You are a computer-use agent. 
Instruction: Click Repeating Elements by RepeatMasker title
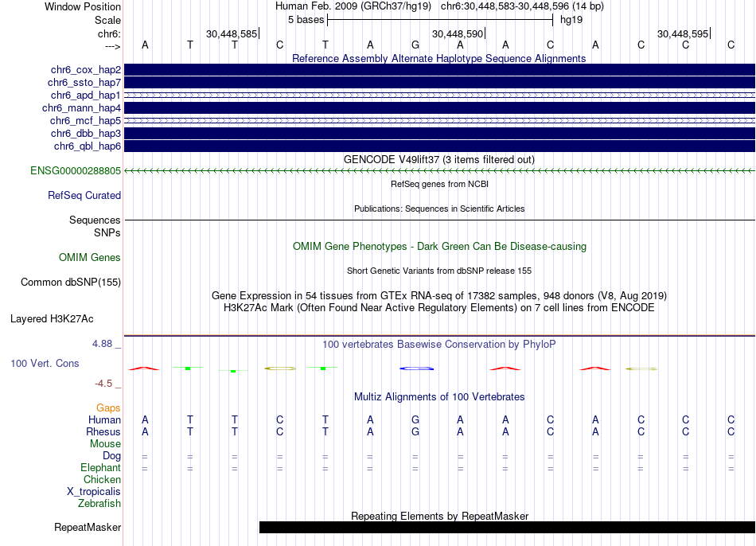(x=439, y=516)
